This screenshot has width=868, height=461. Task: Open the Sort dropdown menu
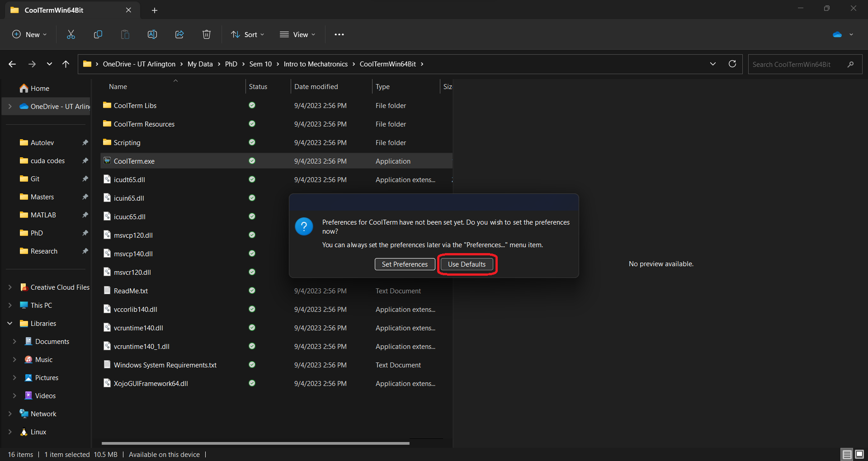(248, 34)
